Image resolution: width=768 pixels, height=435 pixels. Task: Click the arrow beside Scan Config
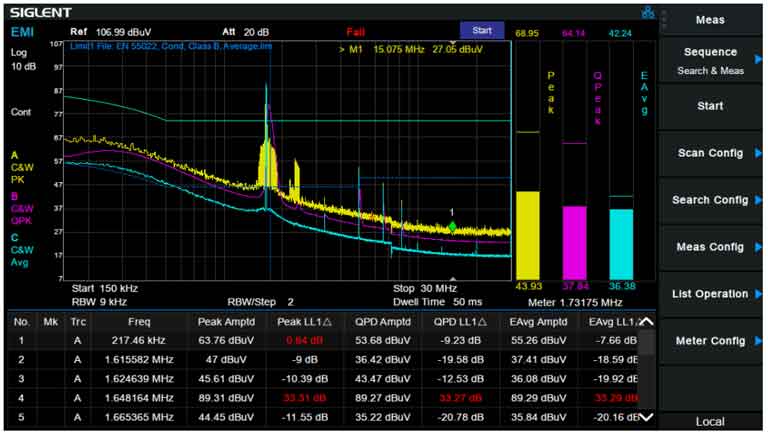tap(757, 153)
